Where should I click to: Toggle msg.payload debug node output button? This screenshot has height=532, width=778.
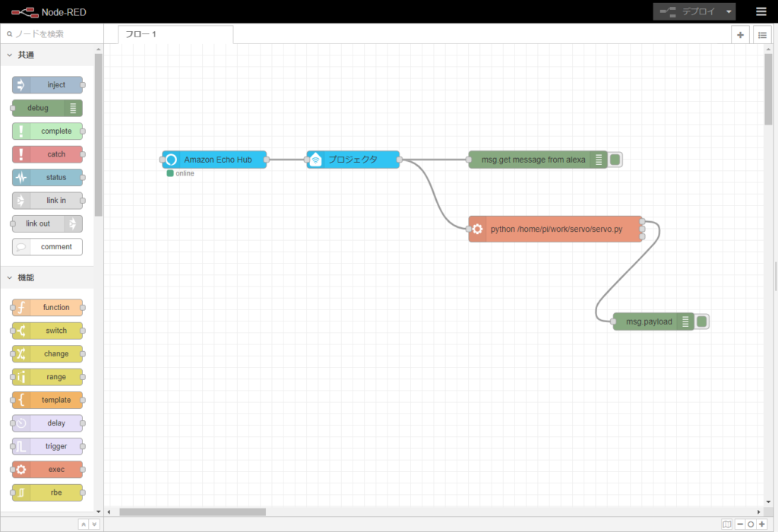coord(702,321)
